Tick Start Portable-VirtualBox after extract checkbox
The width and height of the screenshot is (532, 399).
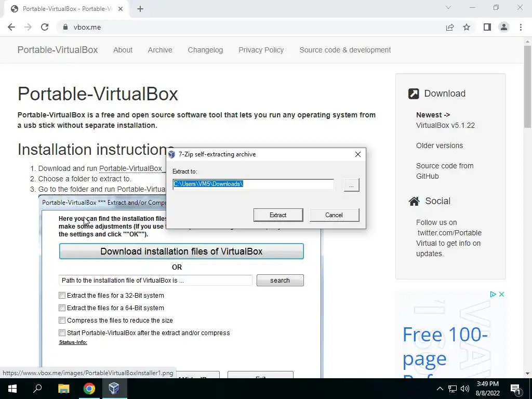pos(62,333)
